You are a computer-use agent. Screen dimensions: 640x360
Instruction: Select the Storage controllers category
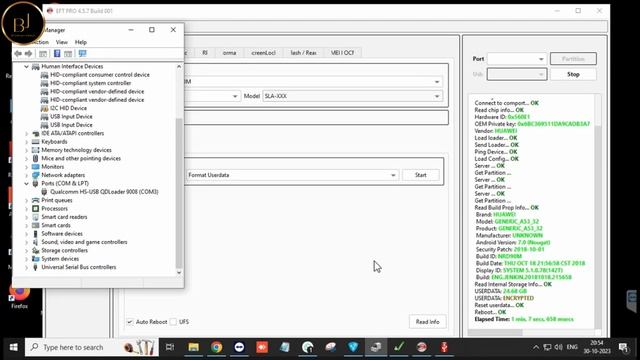[64, 251]
